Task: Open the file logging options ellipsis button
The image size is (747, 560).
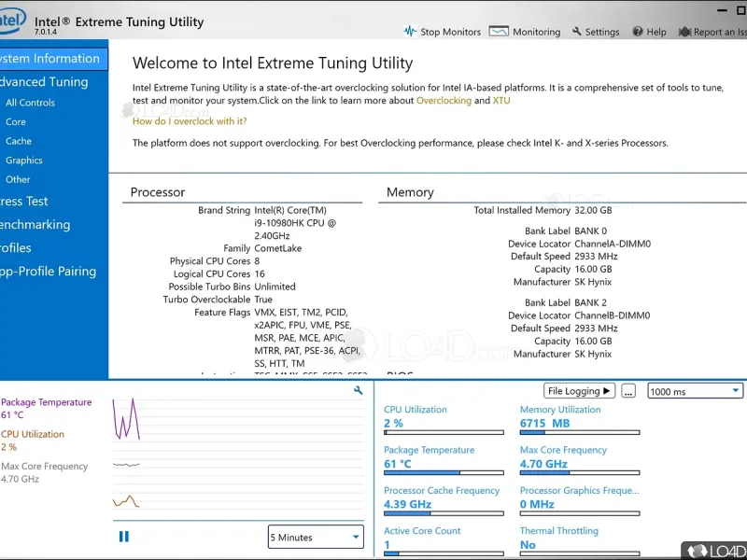Action: (x=628, y=391)
